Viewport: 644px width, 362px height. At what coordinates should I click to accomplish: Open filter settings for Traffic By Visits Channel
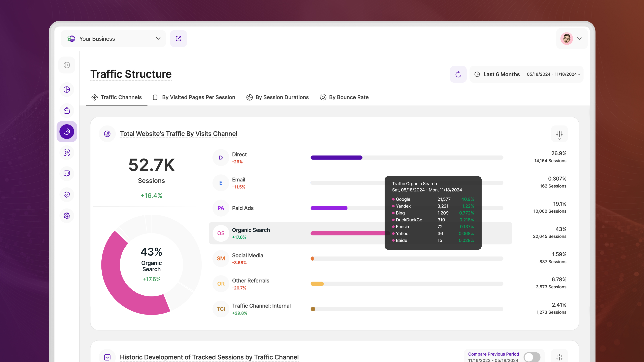pyautogui.click(x=559, y=134)
